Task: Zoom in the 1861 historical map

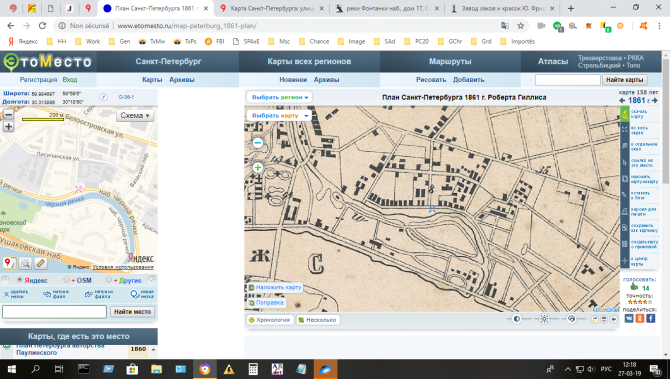Action: coord(258,167)
